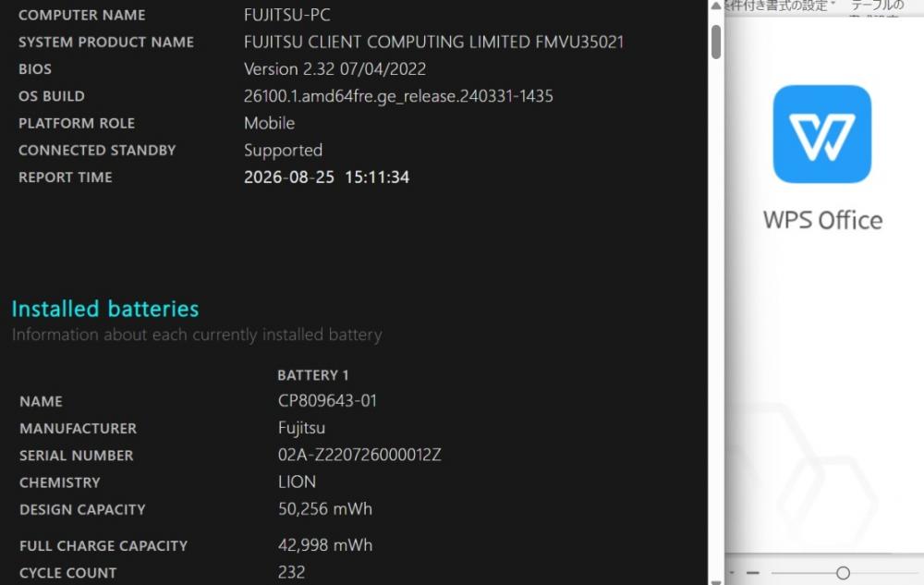Screen dimensions: 924x585
Task: Click the WPS Office text label
Action: click(822, 220)
